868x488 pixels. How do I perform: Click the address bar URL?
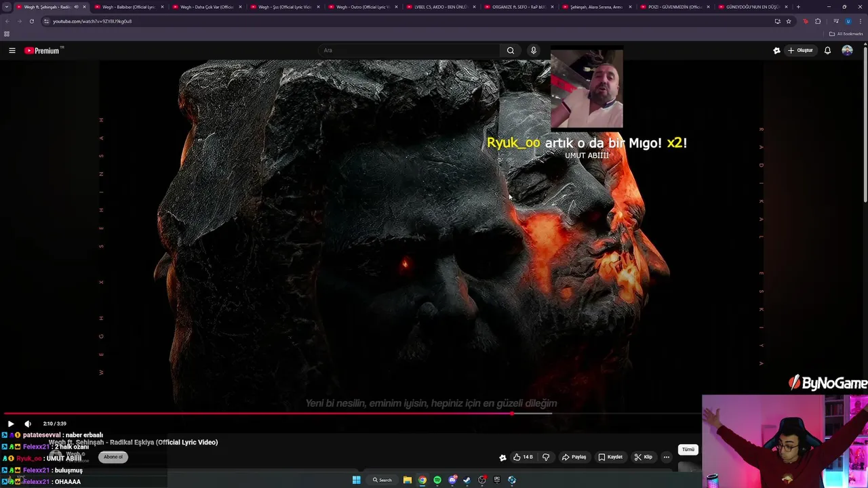coord(92,21)
